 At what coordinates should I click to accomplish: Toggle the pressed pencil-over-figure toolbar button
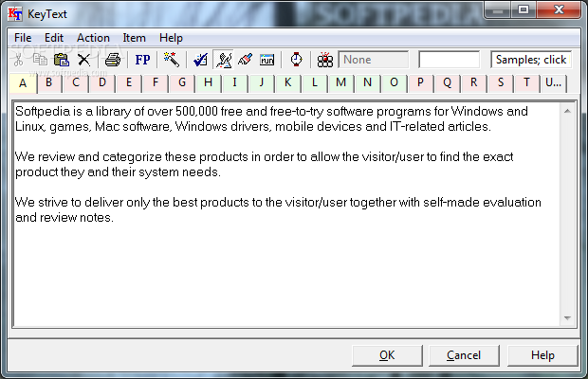[x=223, y=60]
